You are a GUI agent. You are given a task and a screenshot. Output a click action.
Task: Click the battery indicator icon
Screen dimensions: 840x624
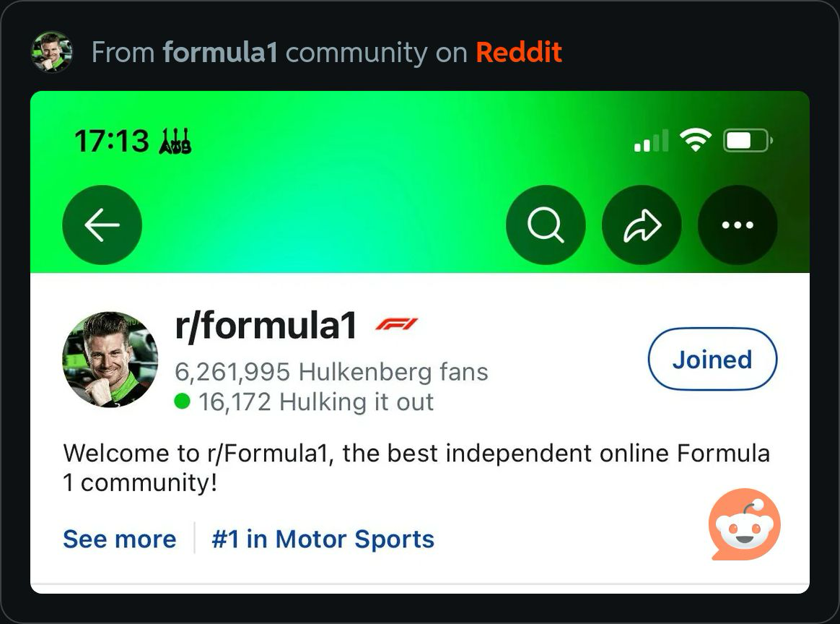[748, 140]
